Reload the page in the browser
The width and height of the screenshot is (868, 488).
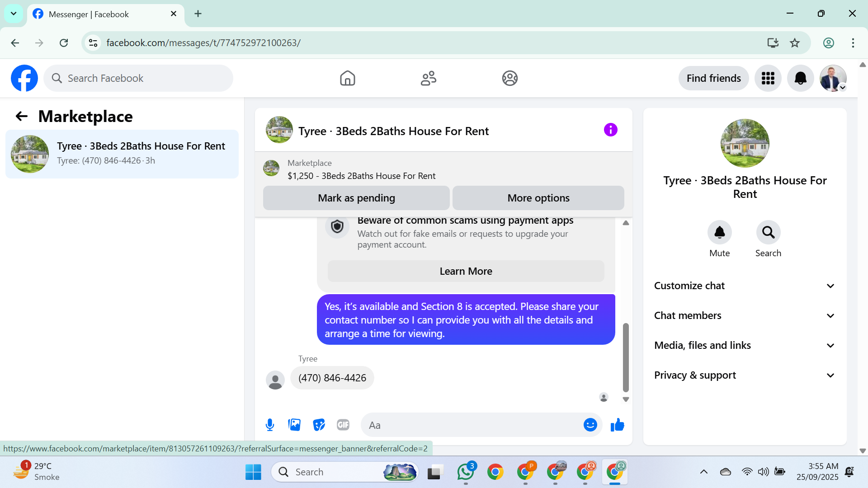[x=64, y=43]
